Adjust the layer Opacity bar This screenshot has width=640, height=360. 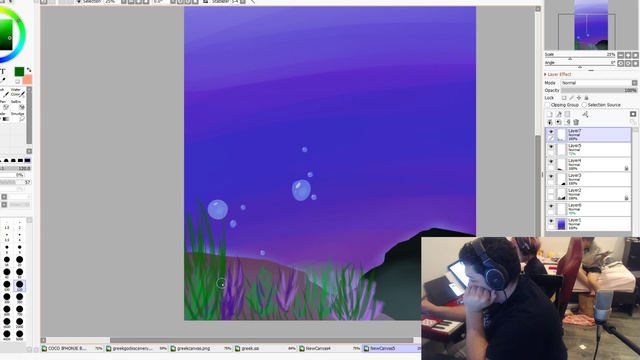tap(599, 90)
